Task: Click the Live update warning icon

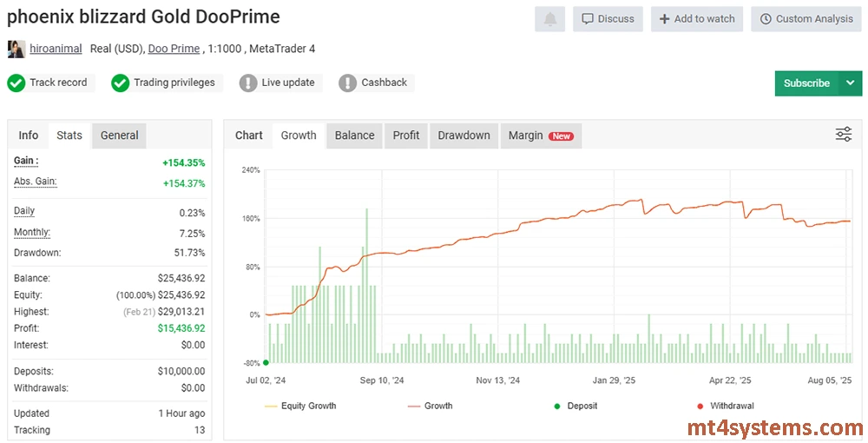Action: click(247, 83)
